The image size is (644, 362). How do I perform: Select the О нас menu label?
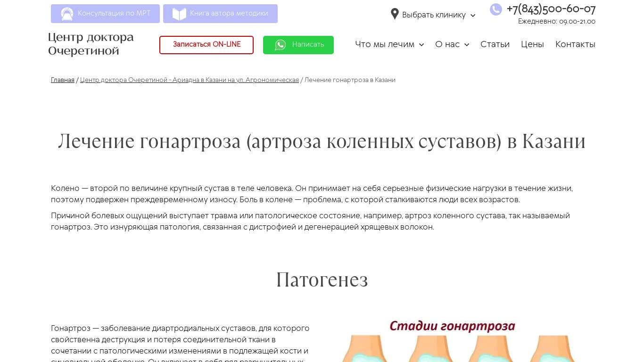[x=447, y=44]
